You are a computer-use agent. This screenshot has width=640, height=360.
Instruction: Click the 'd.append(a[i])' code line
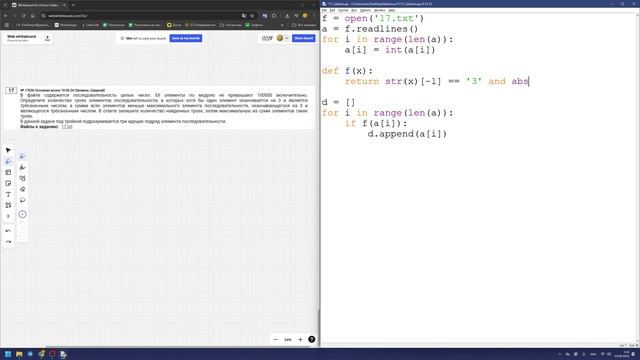click(407, 134)
